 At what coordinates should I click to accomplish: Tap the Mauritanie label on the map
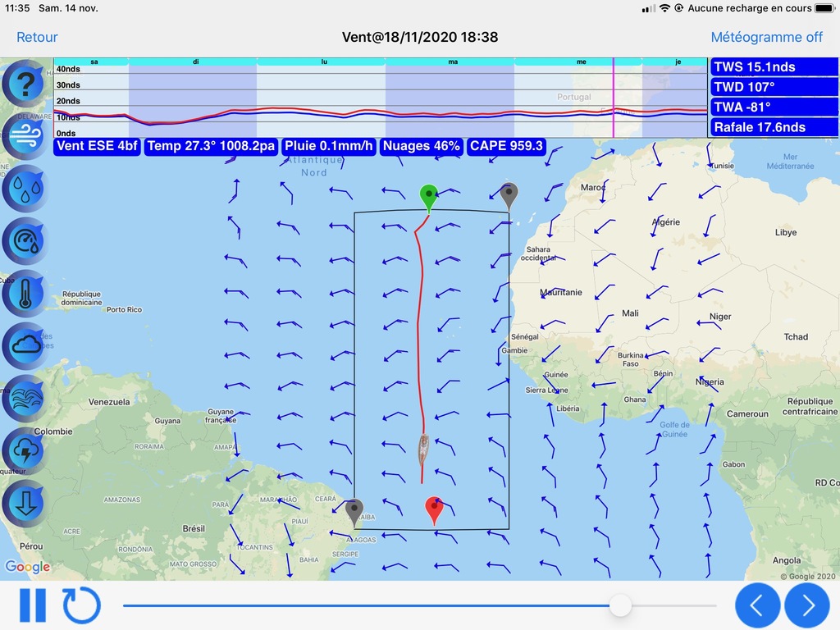coord(561,293)
